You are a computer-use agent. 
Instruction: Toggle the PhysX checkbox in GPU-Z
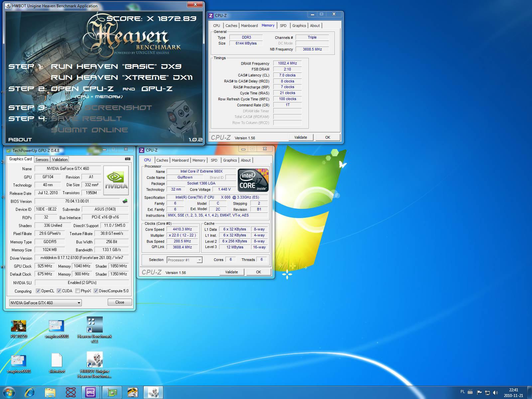(x=77, y=291)
